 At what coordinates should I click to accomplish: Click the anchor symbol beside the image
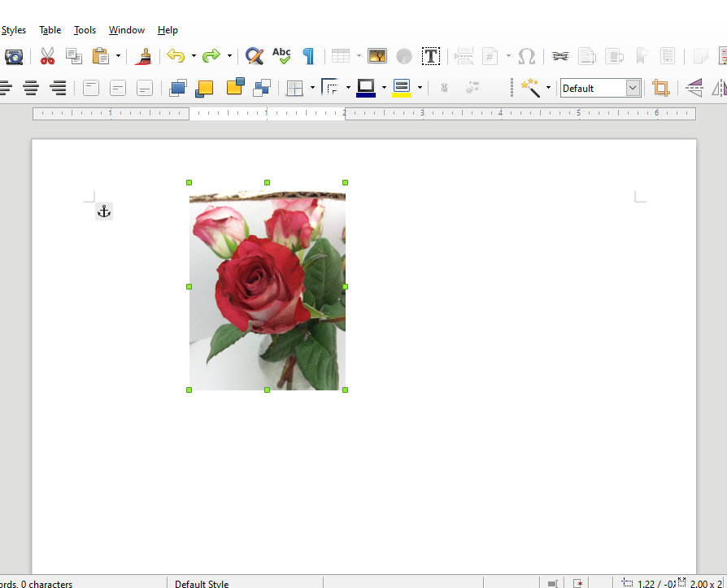[x=104, y=211]
